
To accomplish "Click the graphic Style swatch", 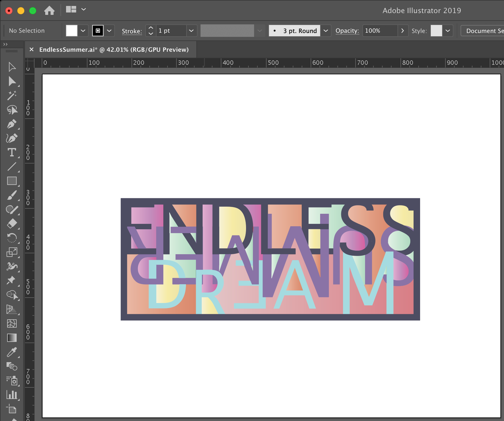I will coord(436,31).
